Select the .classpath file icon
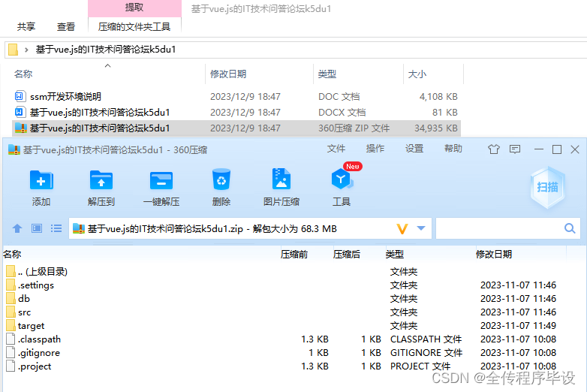The width and height of the screenshot is (587, 392). coord(11,339)
